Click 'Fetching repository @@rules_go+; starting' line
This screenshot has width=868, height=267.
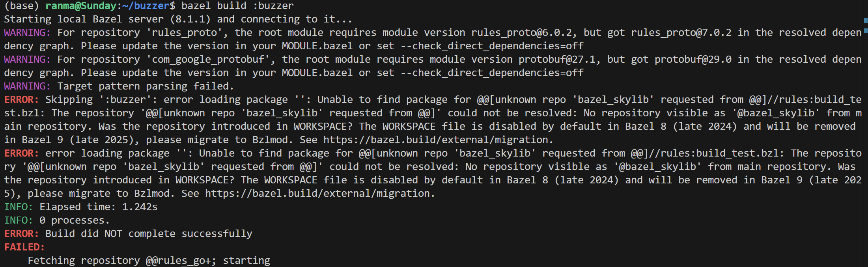click(149, 261)
